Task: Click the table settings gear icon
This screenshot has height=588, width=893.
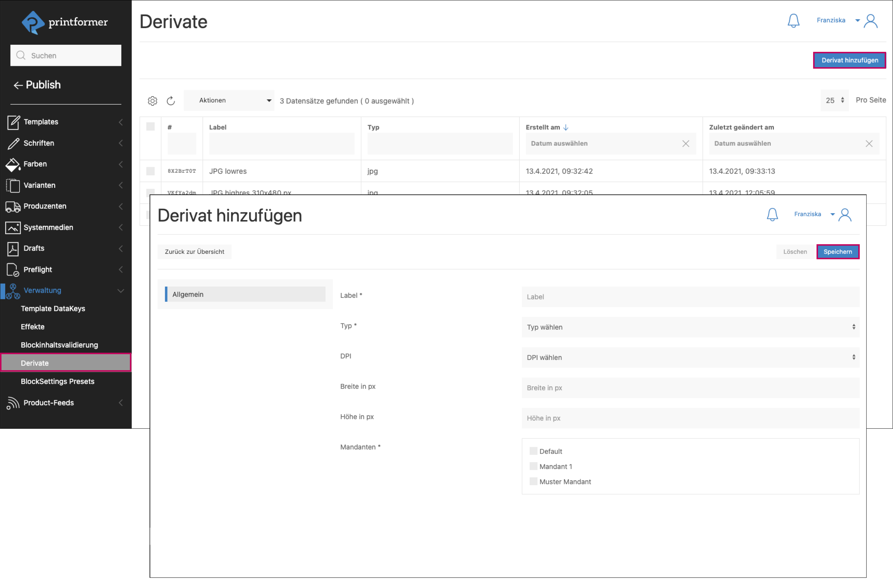Action: click(152, 101)
